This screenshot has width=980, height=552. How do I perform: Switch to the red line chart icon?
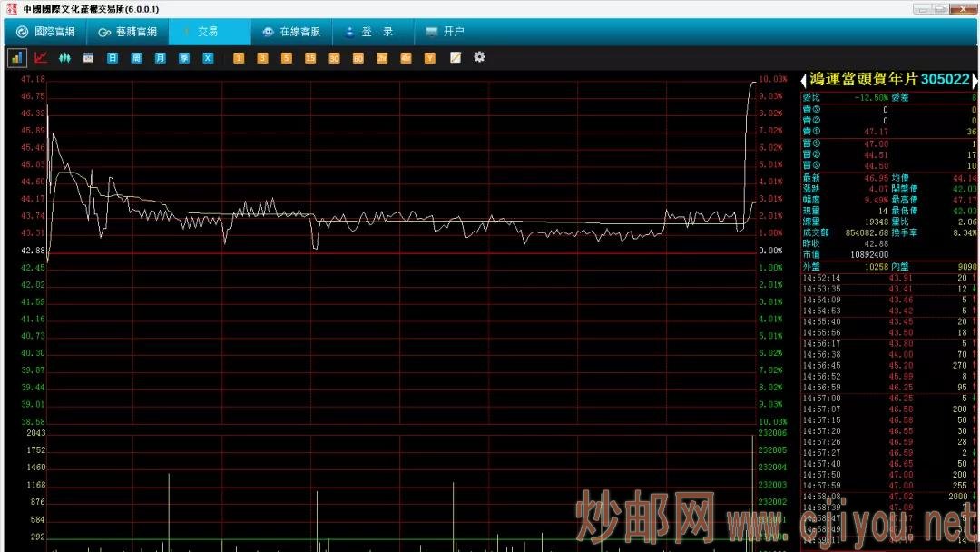[x=41, y=57]
